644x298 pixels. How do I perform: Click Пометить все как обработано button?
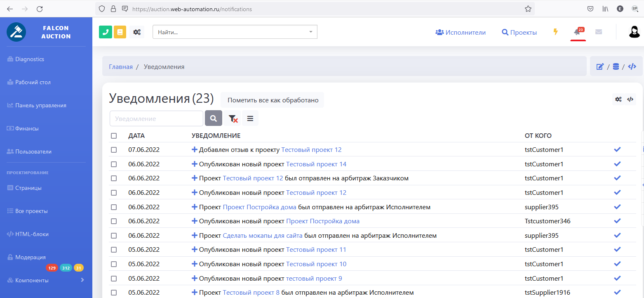273,100
